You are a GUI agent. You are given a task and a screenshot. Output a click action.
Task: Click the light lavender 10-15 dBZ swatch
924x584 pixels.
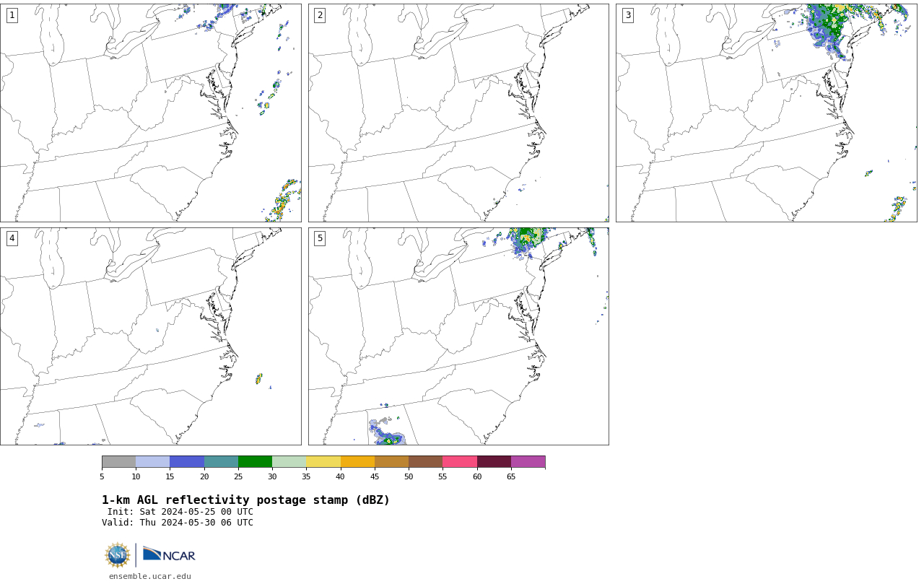[x=153, y=462]
